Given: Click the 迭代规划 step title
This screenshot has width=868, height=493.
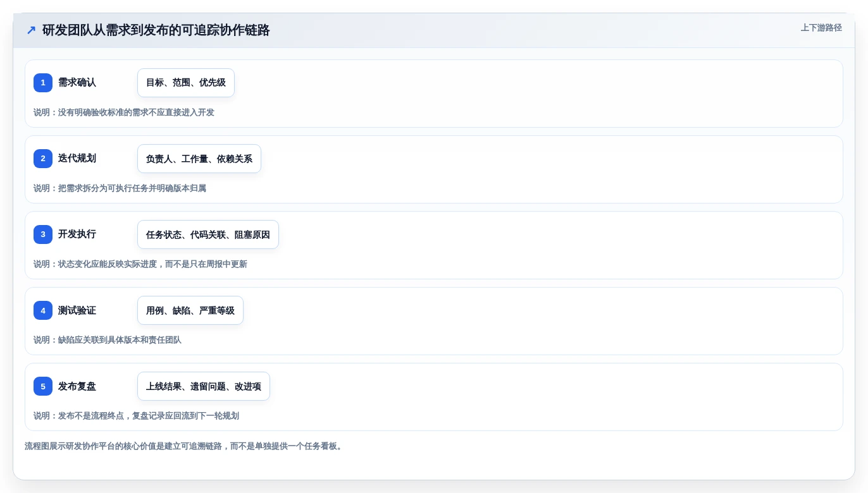Looking at the screenshot, I should [77, 159].
